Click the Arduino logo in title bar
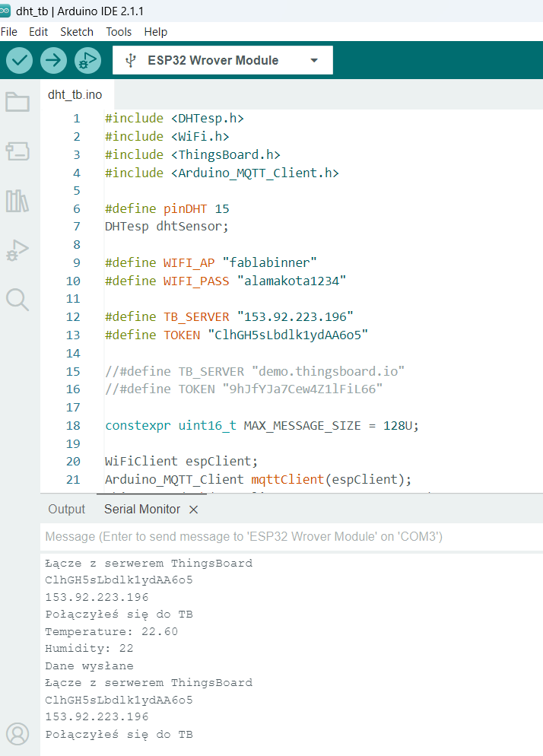Image resolution: width=543 pixels, height=756 pixels. (x=5, y=10)
